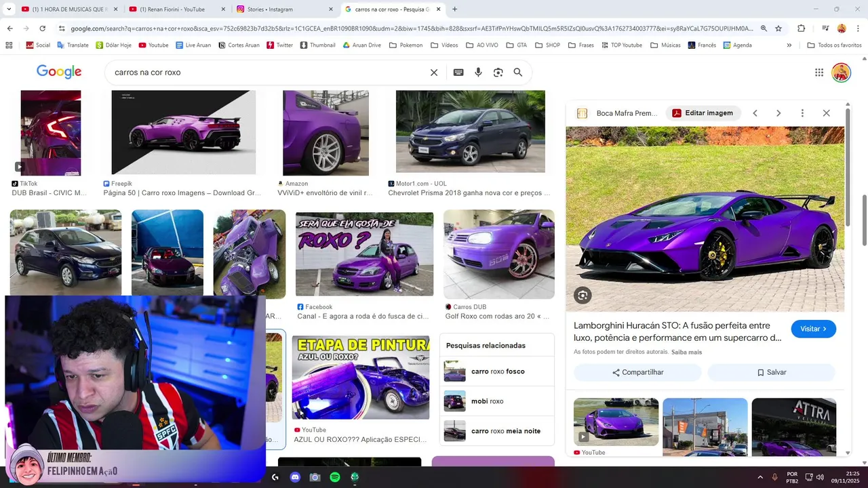Viewport: 868px width, 488px height.
Task: Open the Google apps grid
Action: [x=819, y=73]
